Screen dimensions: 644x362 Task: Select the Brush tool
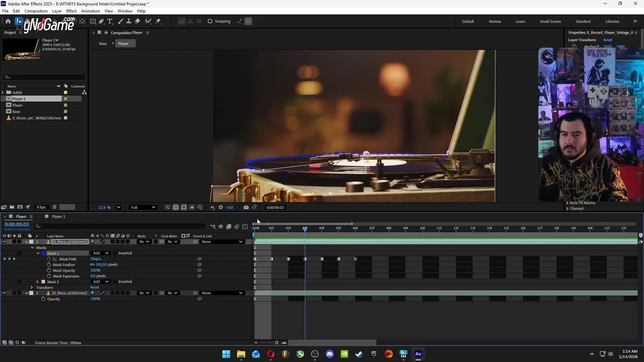(120, 21)
